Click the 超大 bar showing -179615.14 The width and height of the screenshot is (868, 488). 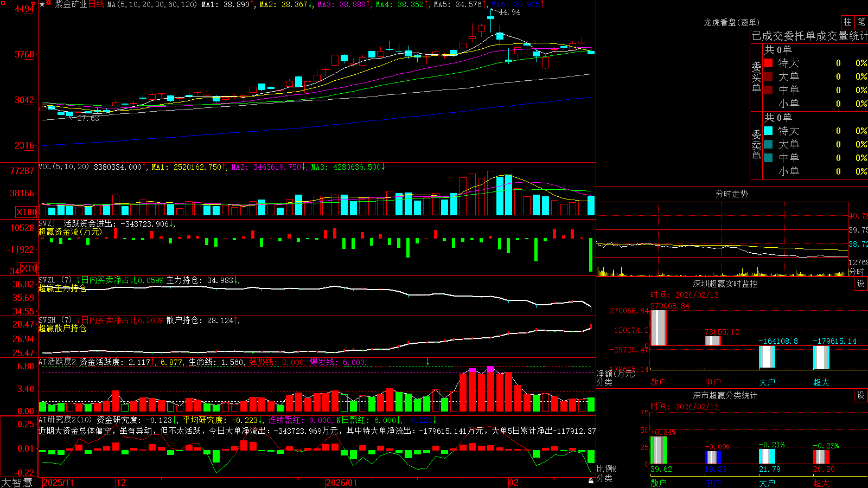(x=821, y=358)
